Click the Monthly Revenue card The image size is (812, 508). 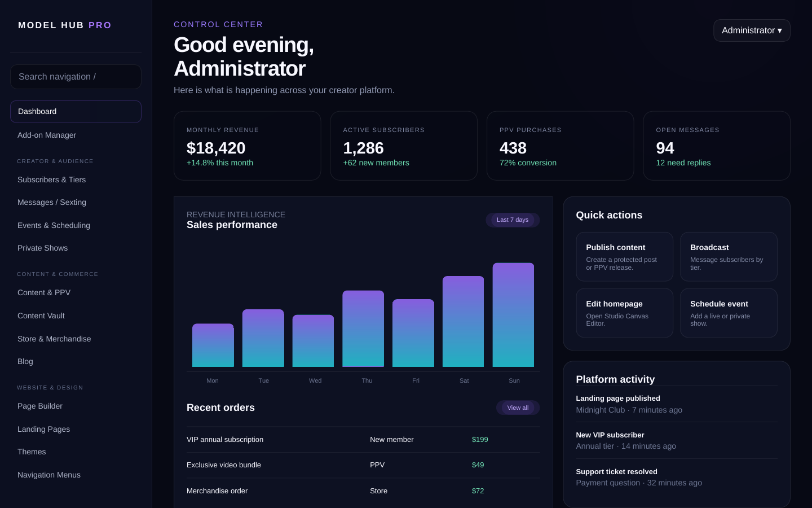pos(248,146)
